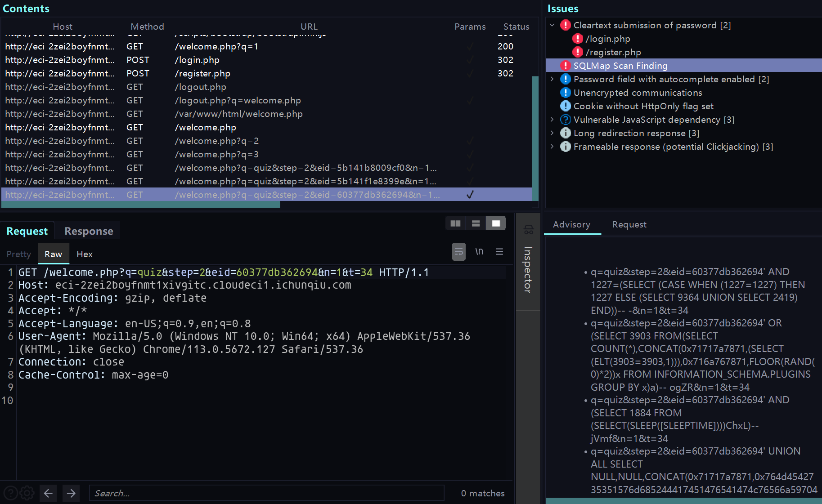Click Password field autocomplete issue icon
This screenshot has width=822, height=504.
pos(566,79)
